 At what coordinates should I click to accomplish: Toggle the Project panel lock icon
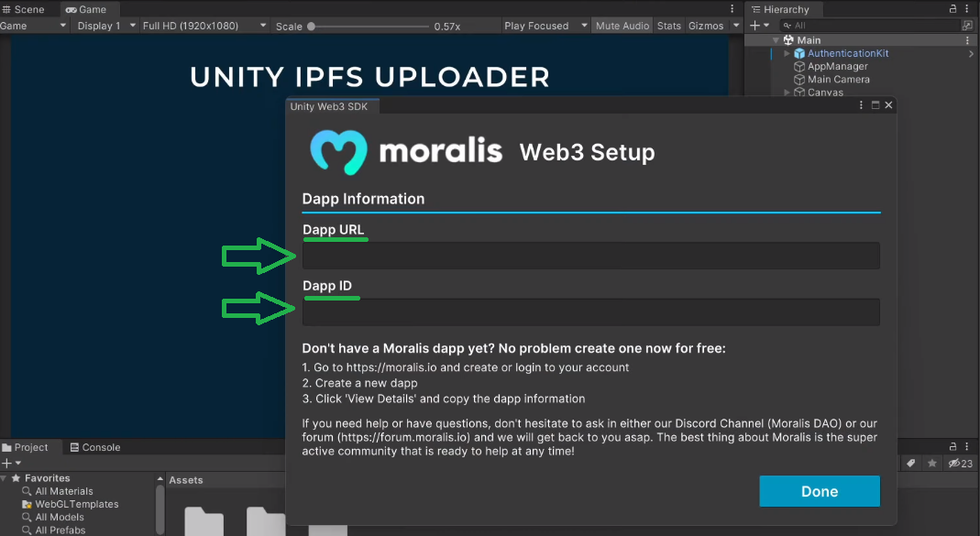click(x=952, y=446)
